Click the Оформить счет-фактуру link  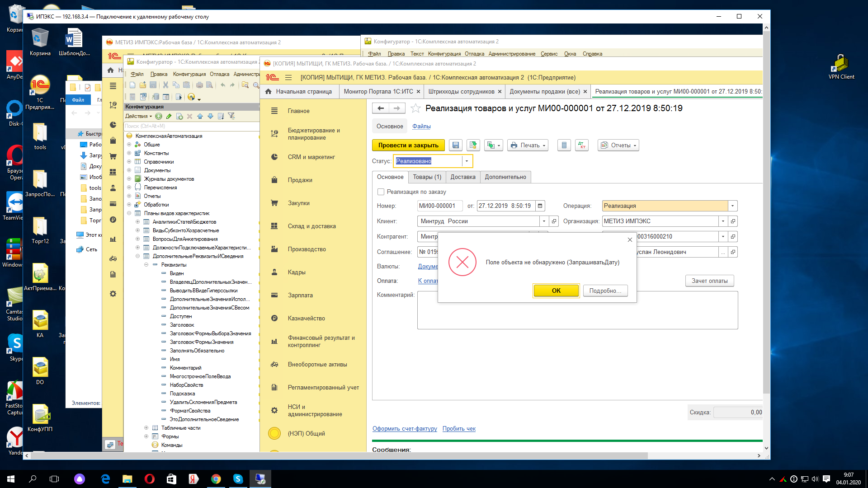405,429
